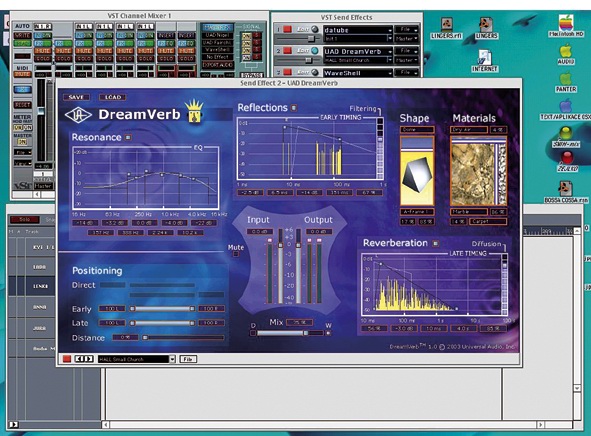Image resolution: width=591 pixels, height=436 pixels.
Task: Open the TEXT/APLIKACE desktop icon
Action: click(566, 106)
